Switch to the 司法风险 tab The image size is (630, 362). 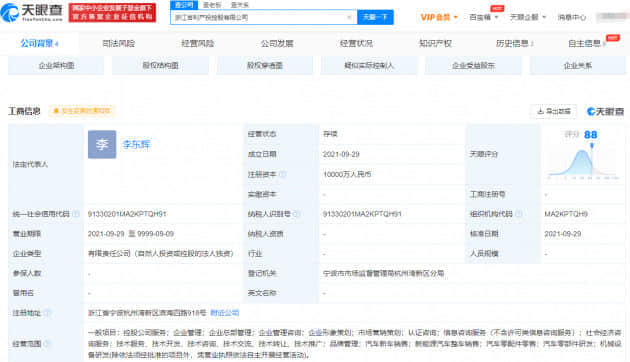(x=118, y=43)
